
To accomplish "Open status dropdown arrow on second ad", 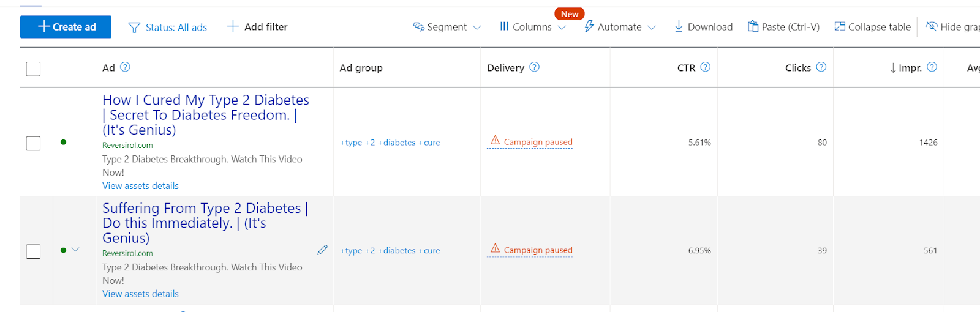I will (x=75, y=250).
